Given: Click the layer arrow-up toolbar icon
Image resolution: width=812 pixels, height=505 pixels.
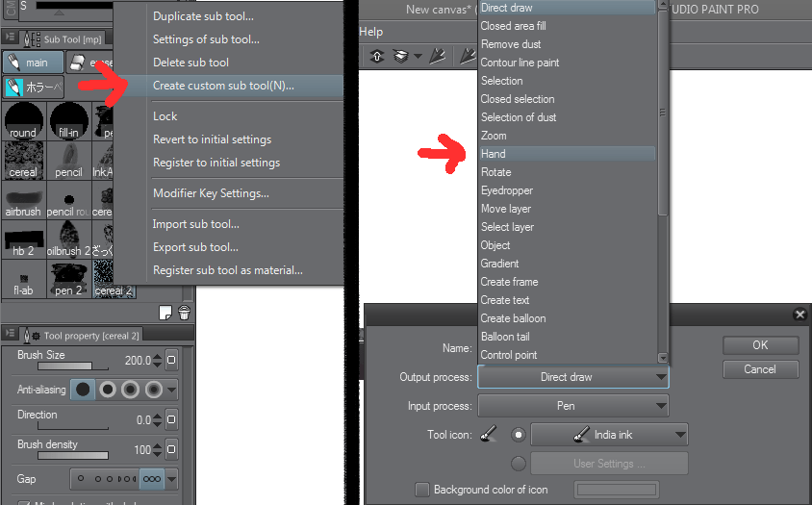Looking at the screenshot, I should point(377,56).
